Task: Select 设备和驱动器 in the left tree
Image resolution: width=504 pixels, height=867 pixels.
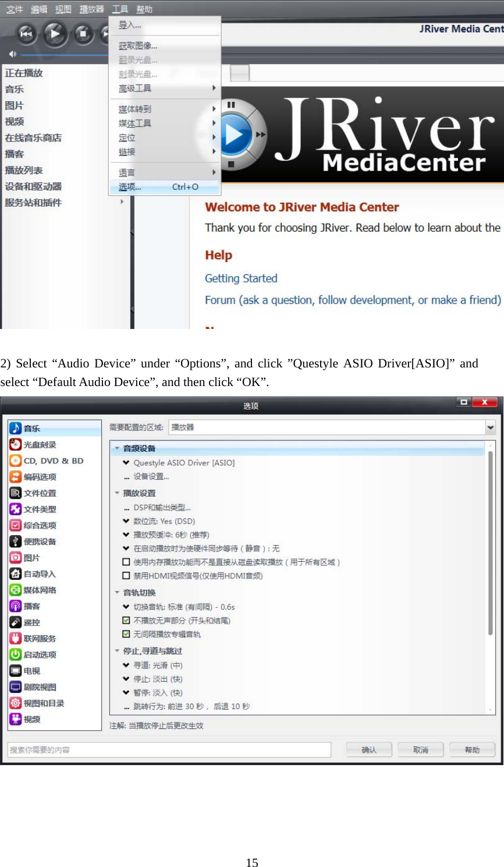Action: coord(33,186)
